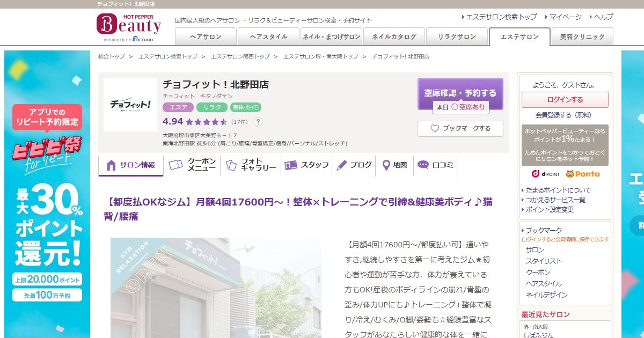This screenshot has width=644, height=338.
Task: Click the 地図 map pin icon
Action: click(386, 165)
